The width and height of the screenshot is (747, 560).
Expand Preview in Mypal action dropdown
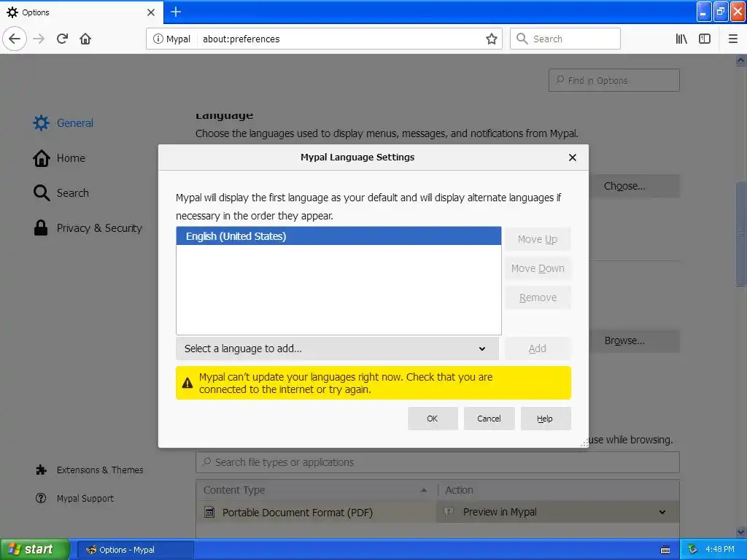click(558, 513)
